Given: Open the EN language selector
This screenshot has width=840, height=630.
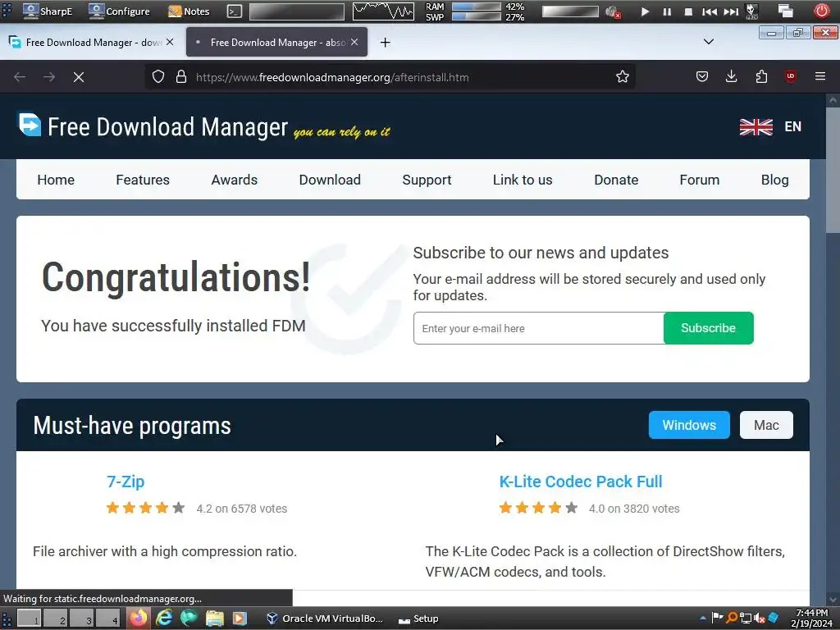Looking at the screenshot, I should point(793,126).
